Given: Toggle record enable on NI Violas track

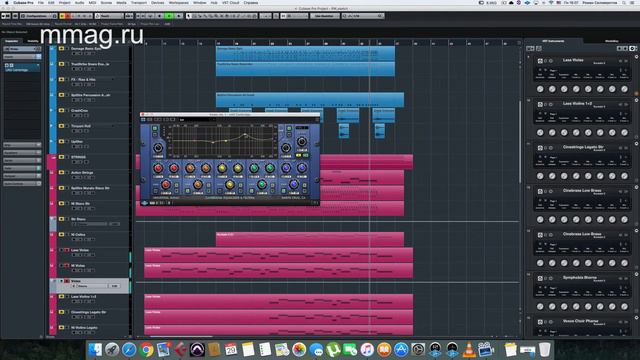Looking at the screenshot, I should point(67,266).
